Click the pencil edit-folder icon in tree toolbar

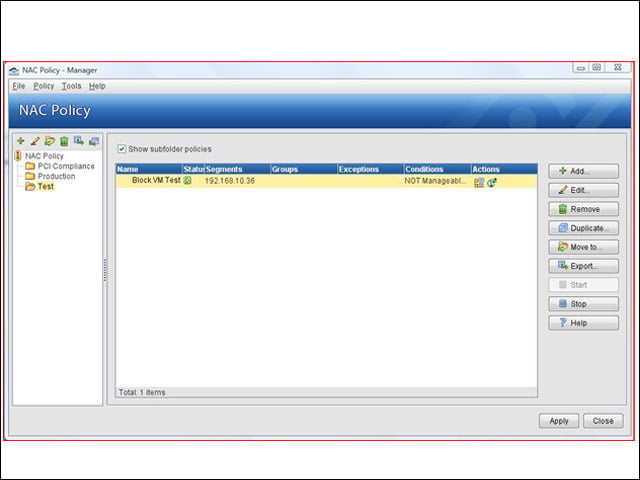[x=35, y=141]
